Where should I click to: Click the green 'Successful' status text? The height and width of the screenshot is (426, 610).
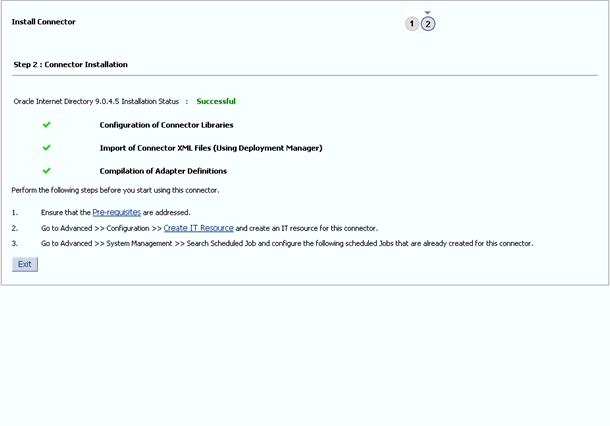216,102
